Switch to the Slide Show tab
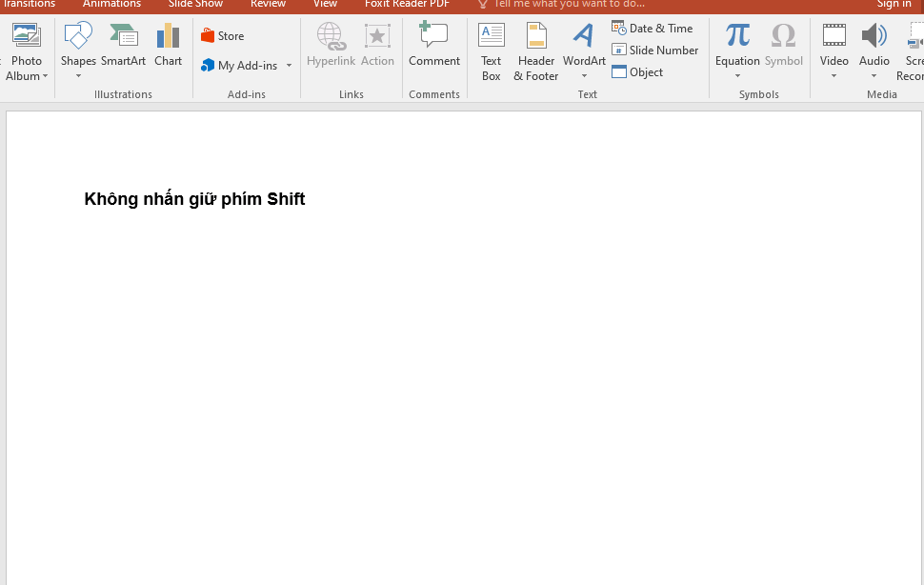This screenshot has width=924, height=585. (x=195, y=5)
